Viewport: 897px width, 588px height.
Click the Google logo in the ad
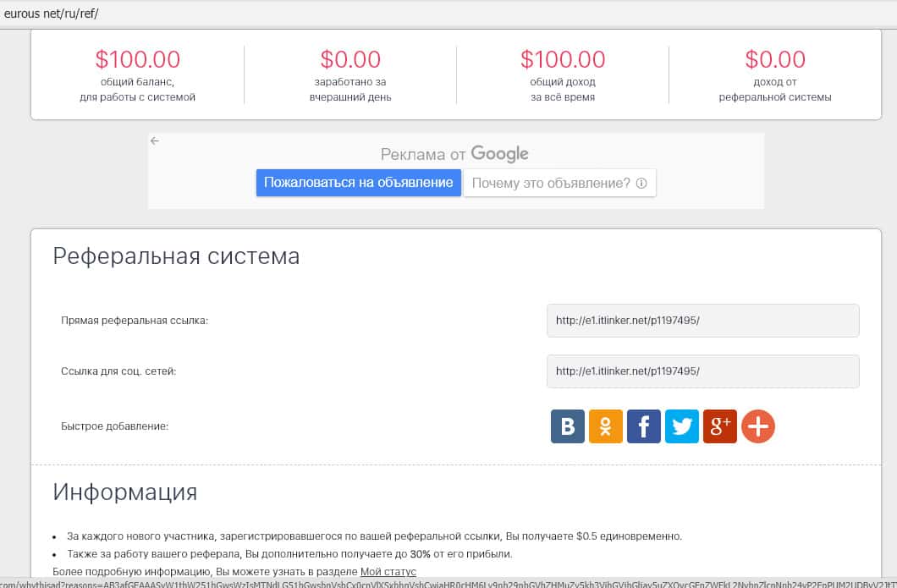coord(499,154)
